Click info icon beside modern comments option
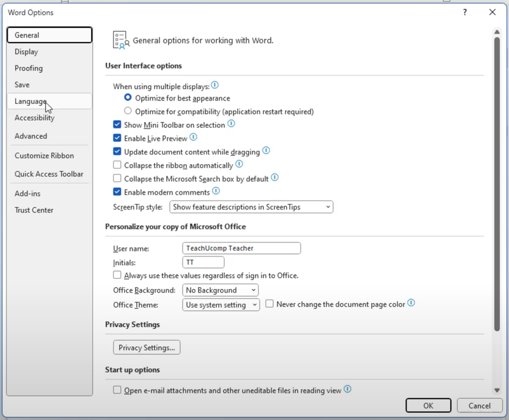The width and height of the screenshot is (509, 420). 216,192
